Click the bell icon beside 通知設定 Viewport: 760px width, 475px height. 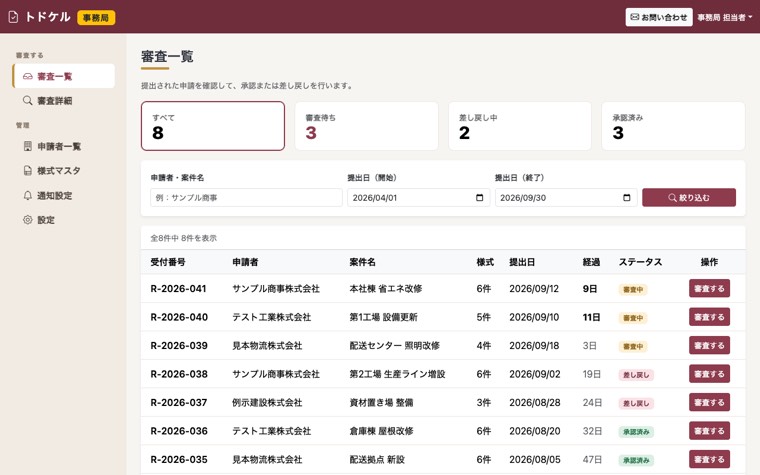(x=28, y=195)
